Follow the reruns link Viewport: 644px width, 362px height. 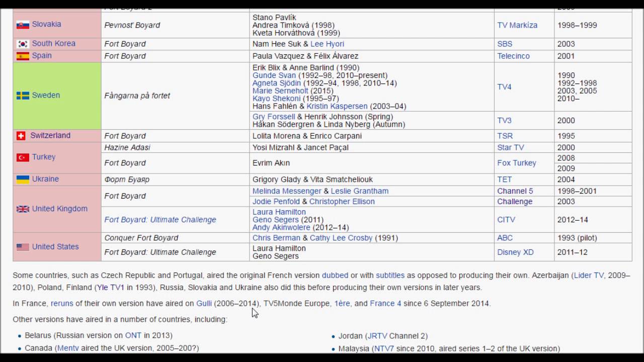[62, 304]
